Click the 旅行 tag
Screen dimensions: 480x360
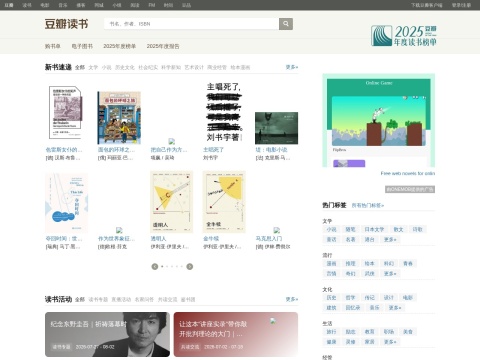coord(331,332)
